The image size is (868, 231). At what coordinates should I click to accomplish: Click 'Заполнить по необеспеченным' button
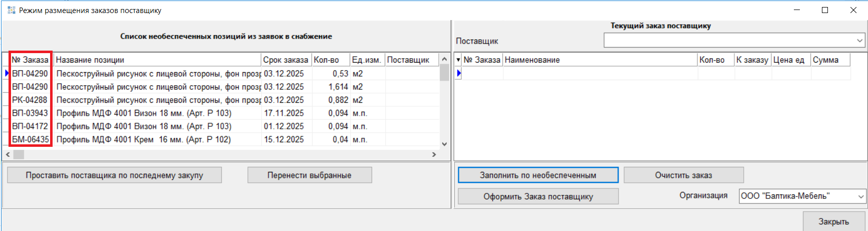click(x=538, y=175)
